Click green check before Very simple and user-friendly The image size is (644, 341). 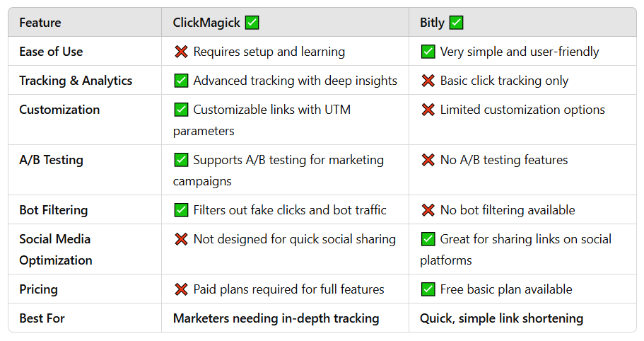coord(428,52)
